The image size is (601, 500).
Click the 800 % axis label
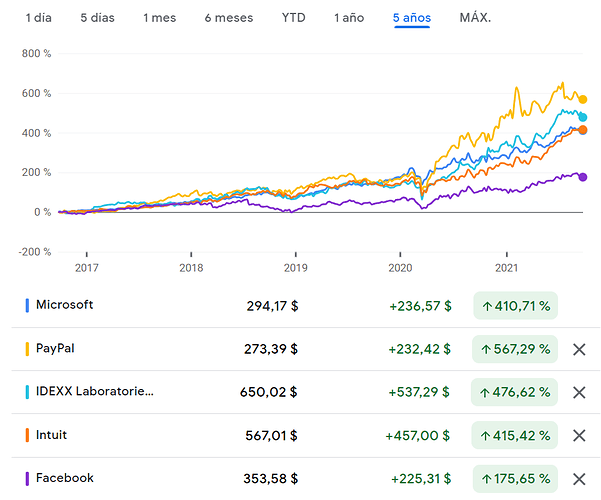point(36,53)
